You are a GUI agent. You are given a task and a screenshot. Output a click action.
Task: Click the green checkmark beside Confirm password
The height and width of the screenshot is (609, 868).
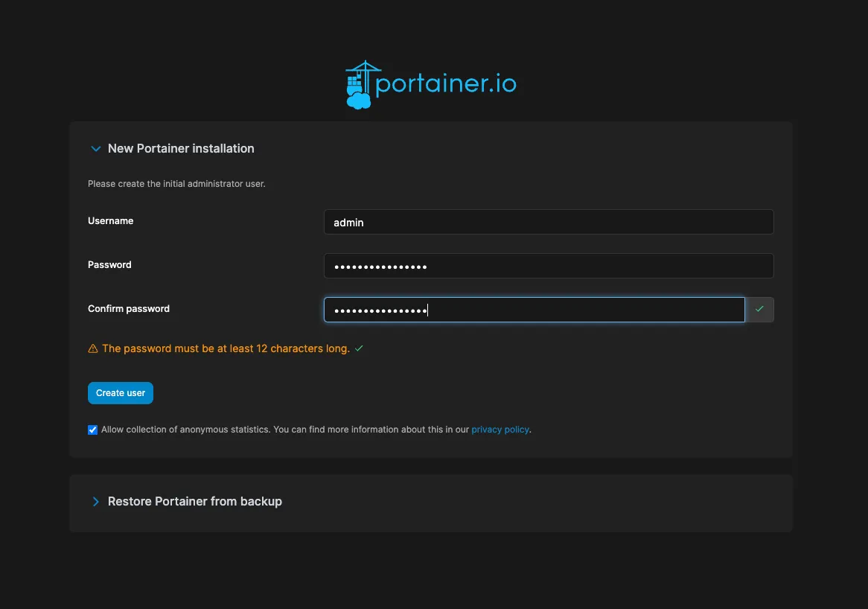click(759, 310)
